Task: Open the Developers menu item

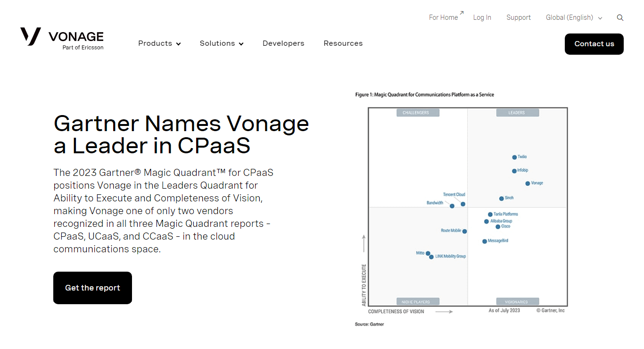Action: coord(283,43)
